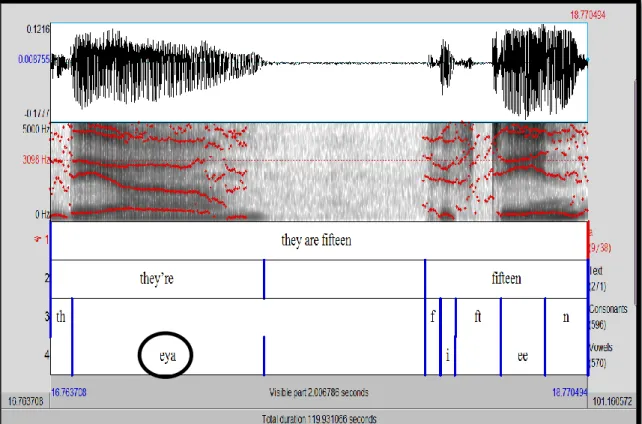The image size is (642, 424).
Task: Select the "eya" vowel interval in tier 4
Action: click(x=168, y=356)
